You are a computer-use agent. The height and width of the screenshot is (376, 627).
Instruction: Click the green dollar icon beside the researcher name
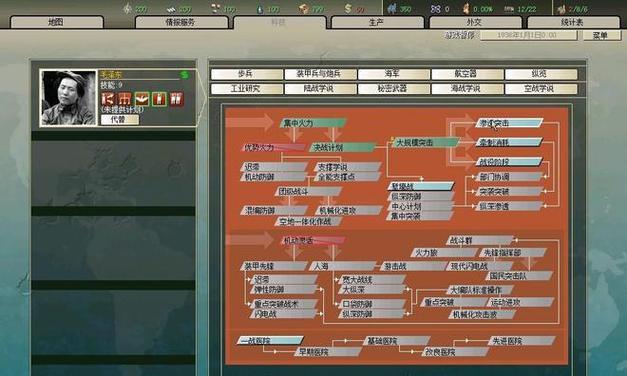click(184, 75)
